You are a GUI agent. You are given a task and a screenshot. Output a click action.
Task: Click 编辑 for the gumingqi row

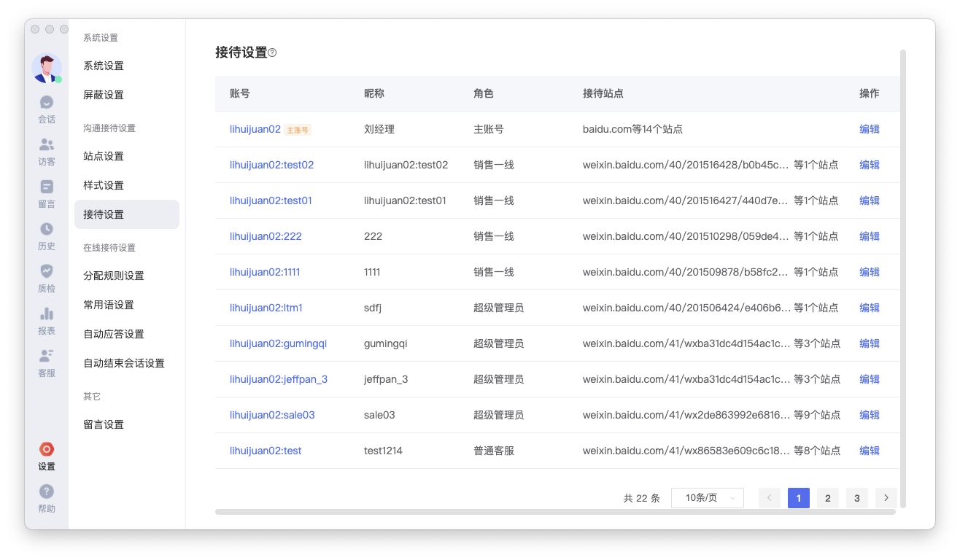[x=870, y=343]
